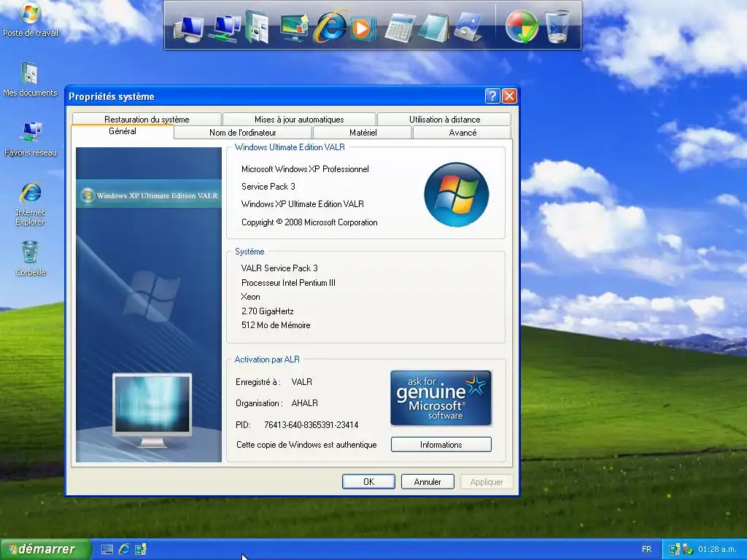Click the third quick launch icon on the taskbar

coord(141,549)
